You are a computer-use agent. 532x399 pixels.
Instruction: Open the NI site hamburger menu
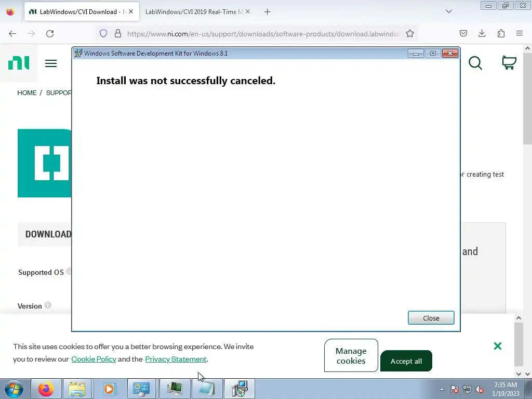(51, 63)
